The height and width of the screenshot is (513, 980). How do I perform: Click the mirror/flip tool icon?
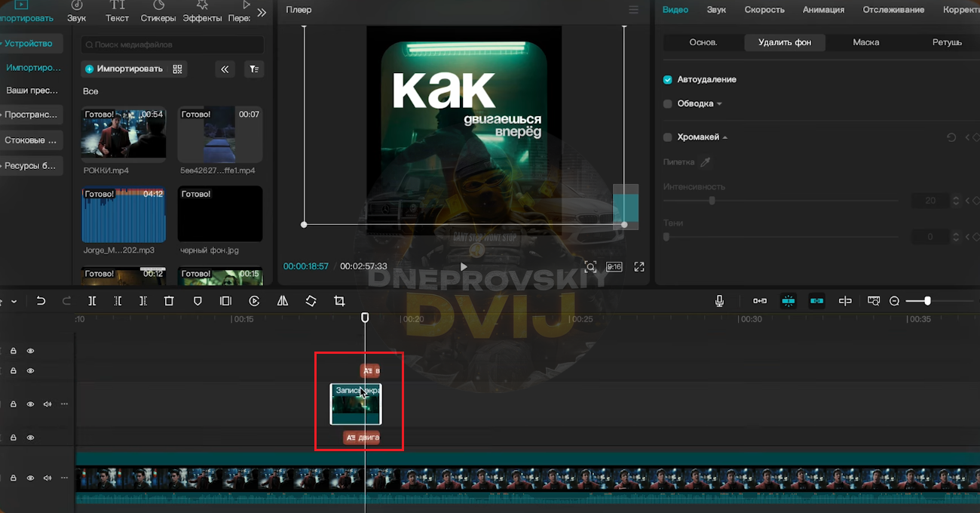tap(283, 301)
